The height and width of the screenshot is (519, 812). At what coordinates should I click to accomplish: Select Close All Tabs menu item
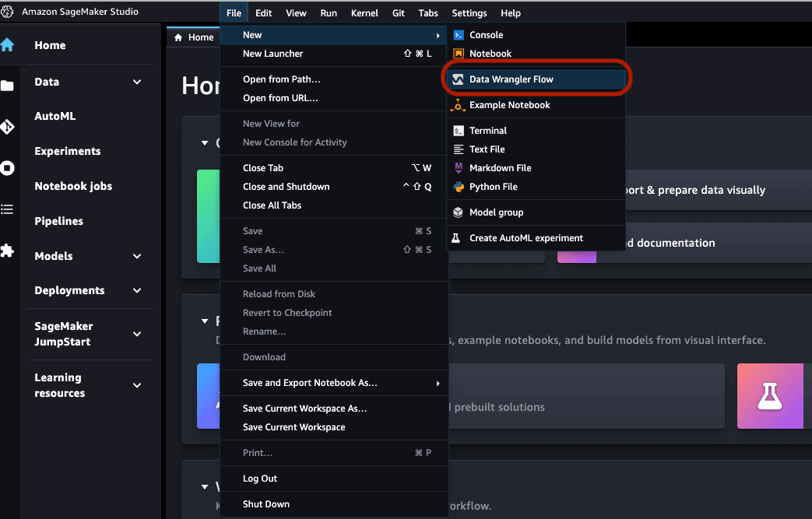point(334,205)
